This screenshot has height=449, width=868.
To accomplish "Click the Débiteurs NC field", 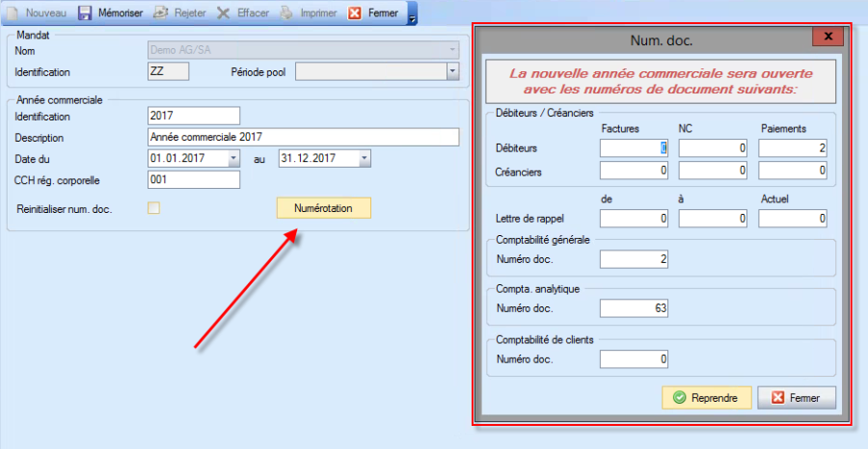I will pyautogui.click(x=713, y=148).
